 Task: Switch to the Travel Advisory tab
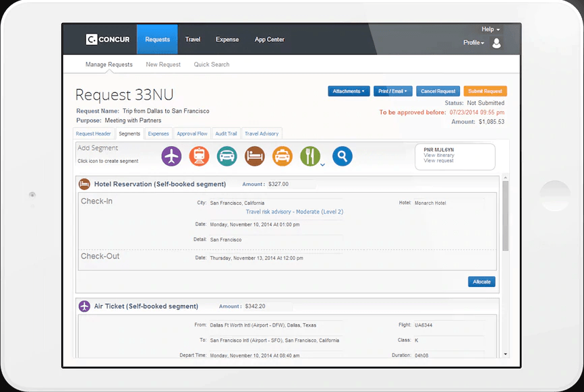[x=262, y=133]
